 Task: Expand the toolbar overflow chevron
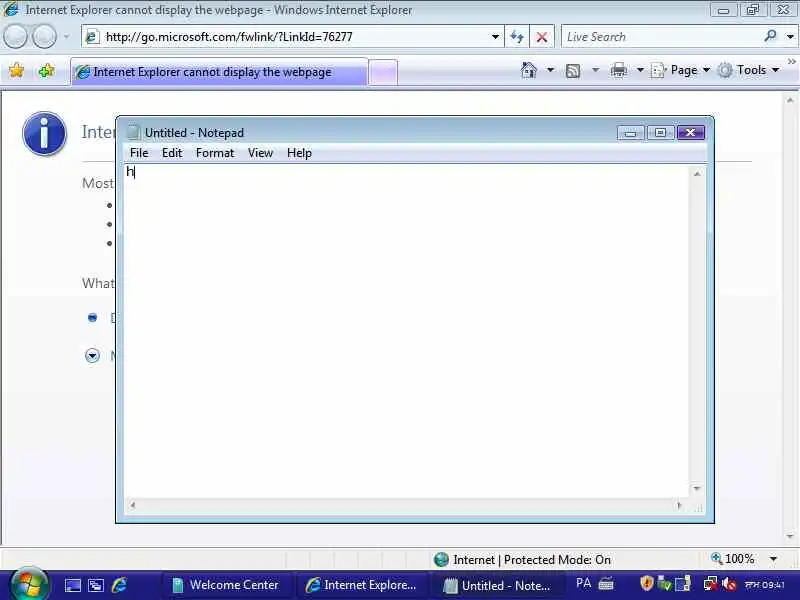pyautogui.click(x=791, y=61)
